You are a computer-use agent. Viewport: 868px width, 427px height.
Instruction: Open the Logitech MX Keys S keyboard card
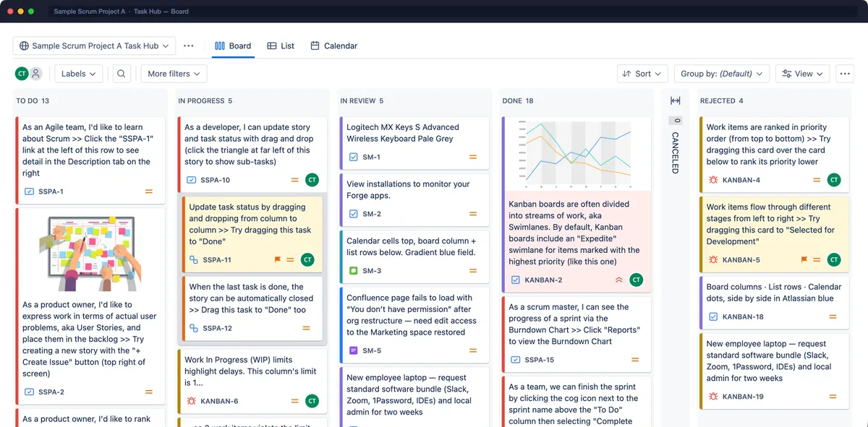pos(414,142)
